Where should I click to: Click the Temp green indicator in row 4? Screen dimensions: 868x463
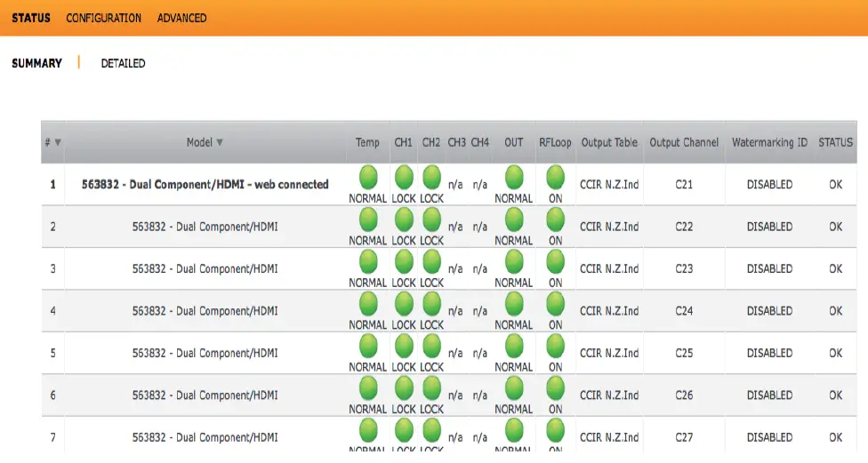368,304
